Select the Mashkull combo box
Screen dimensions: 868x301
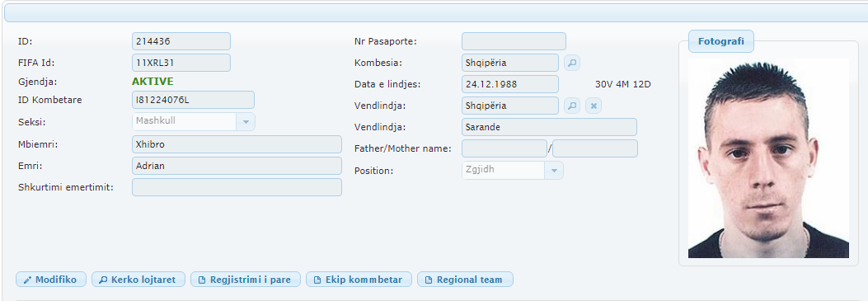[x=194, y=121]
